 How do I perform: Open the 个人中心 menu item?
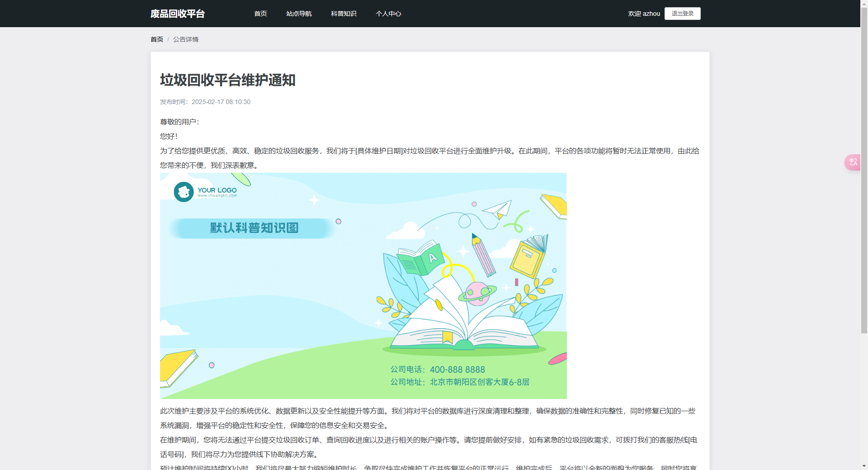pyautogui.click(x=388, y=14)
